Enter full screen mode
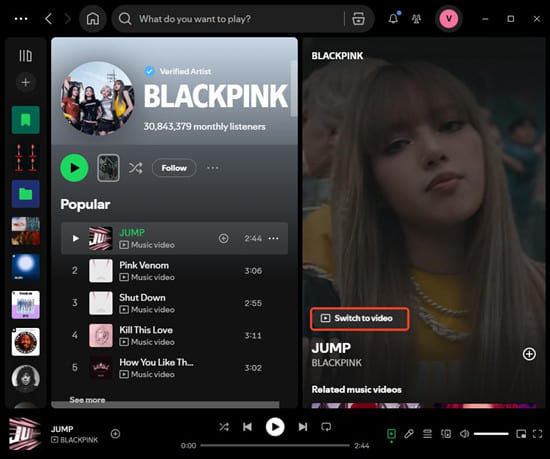The height and width of the screenshot is (459, 550). [537, 434]
